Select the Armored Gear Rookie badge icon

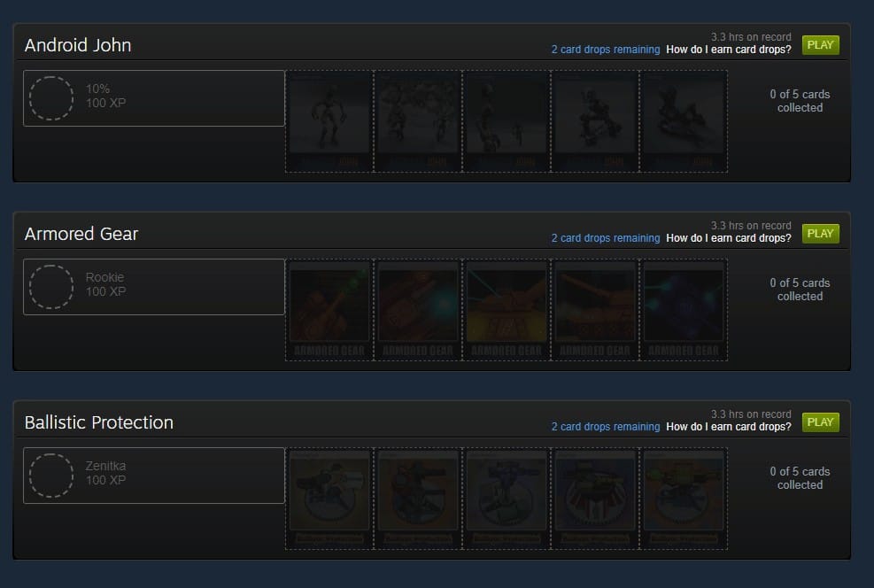click(51, 287)
